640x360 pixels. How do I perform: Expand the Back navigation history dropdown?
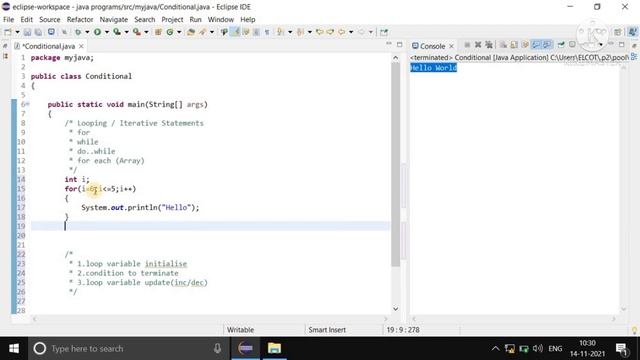(x=351, y=32)
